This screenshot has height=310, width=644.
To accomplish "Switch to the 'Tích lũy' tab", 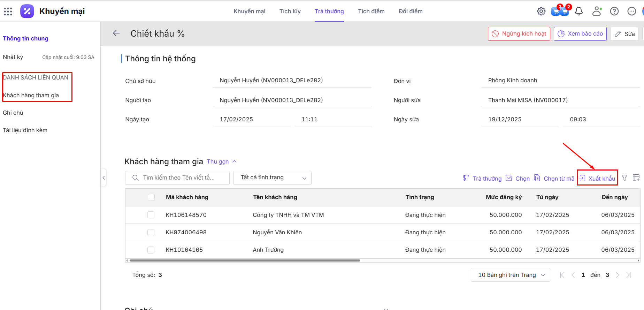I will pyautogui.click(x=290, y=11).
